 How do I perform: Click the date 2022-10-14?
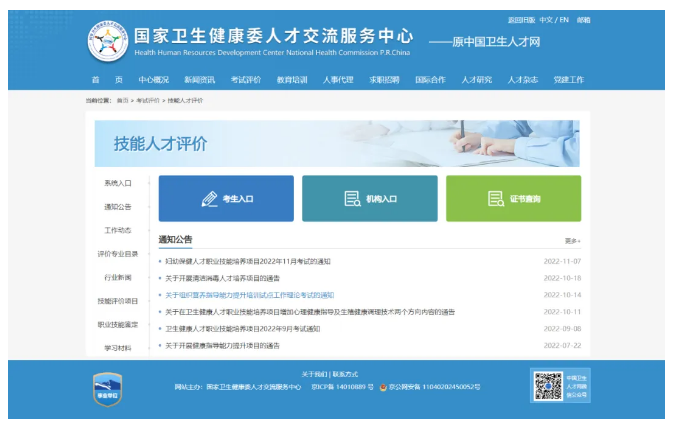click(x=562, y=295)
